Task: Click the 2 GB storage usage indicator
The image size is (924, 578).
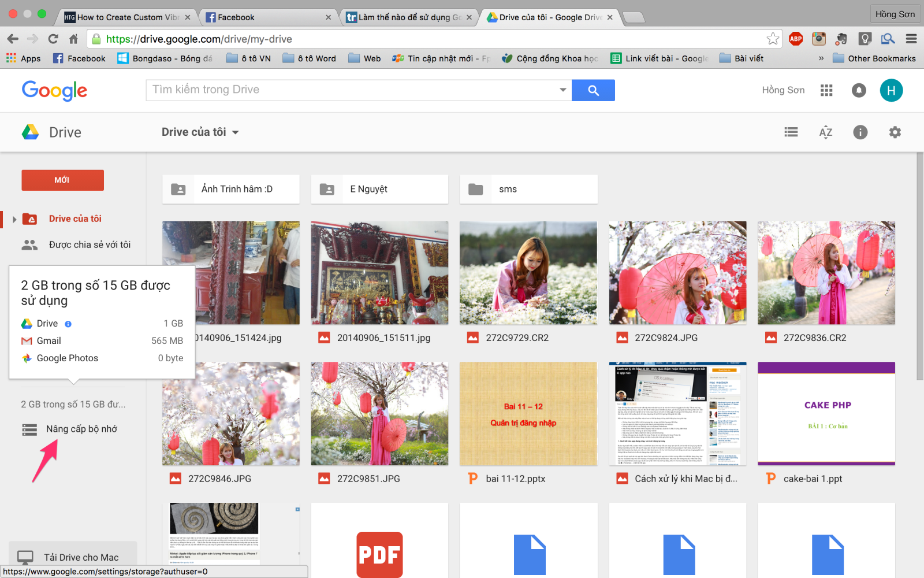Action: tap(73, 403)
